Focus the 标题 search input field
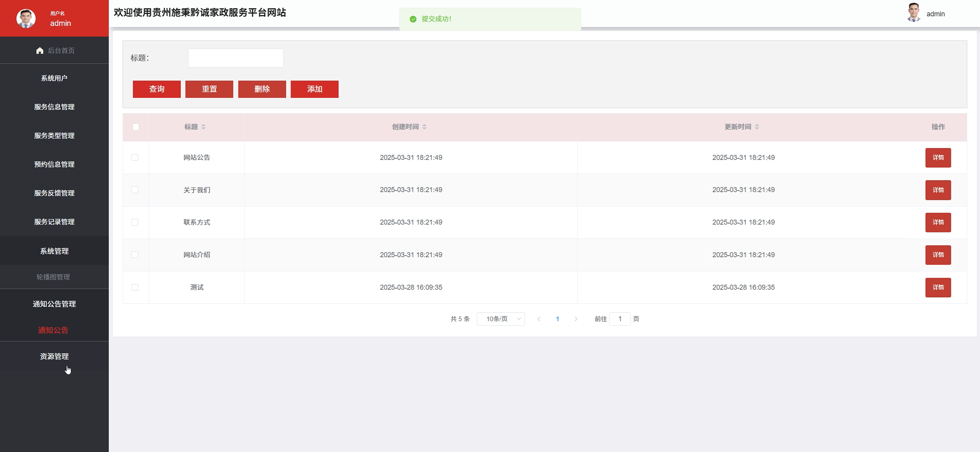 click(x=236, y=58)
